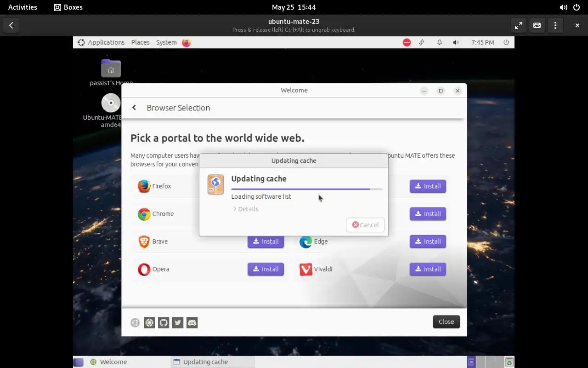588x368 pixels.
Task: Toggle fullscreen in the Boxes header bar
Action: (519, 25)
